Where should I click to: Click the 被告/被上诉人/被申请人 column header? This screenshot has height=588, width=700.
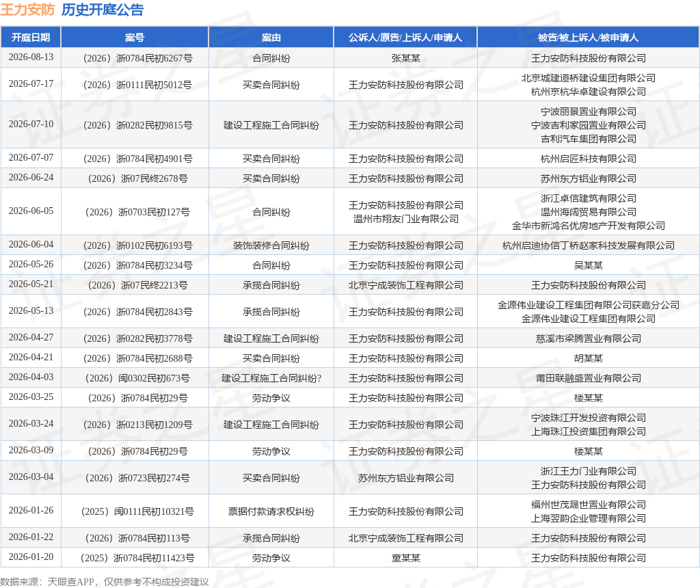pos(589,38)
